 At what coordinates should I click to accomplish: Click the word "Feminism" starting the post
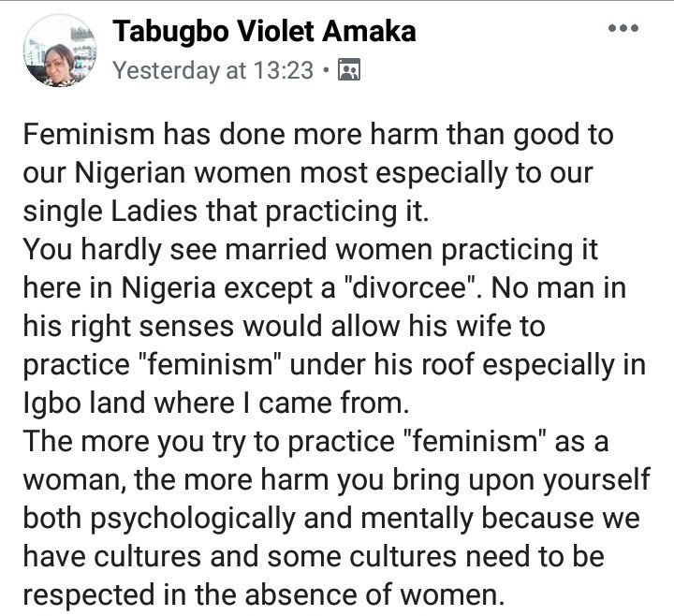(89, 134)
